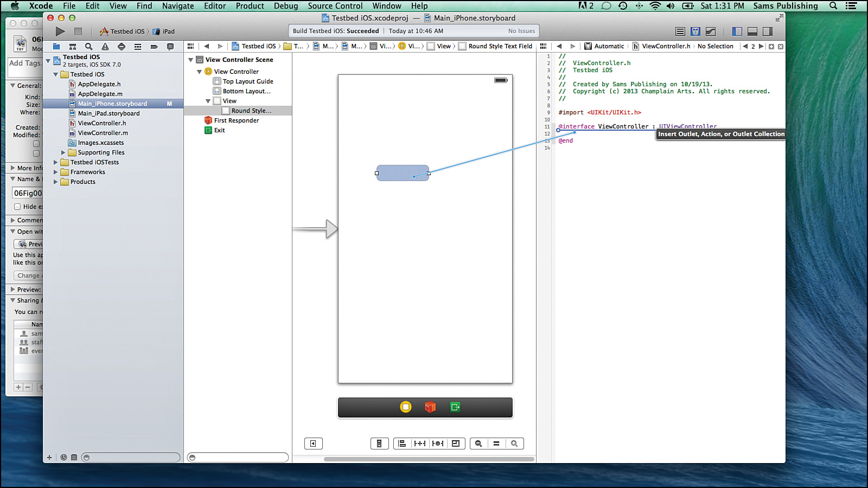Image resolution: width=868 pixels, height=488 pixels.
Task: Show the Test navigator
Action: pyautogui.click(x=122, y=47)
